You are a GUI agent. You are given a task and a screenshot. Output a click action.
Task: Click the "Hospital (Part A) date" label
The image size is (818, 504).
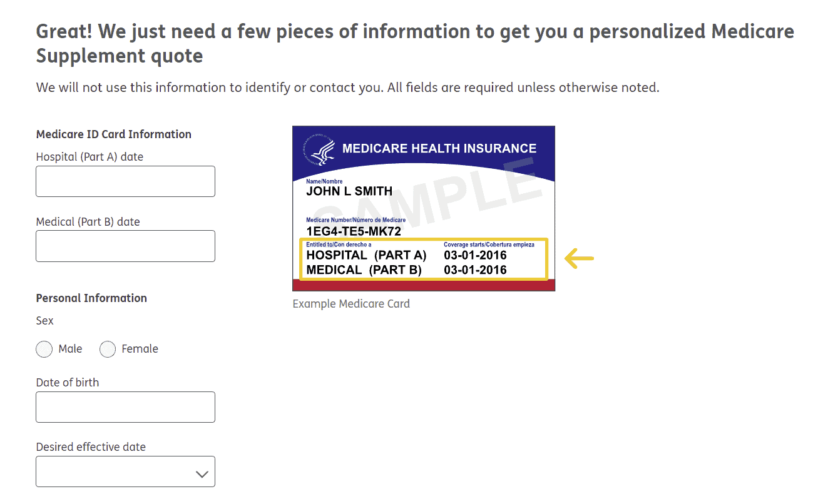click(x=89, y=157)
